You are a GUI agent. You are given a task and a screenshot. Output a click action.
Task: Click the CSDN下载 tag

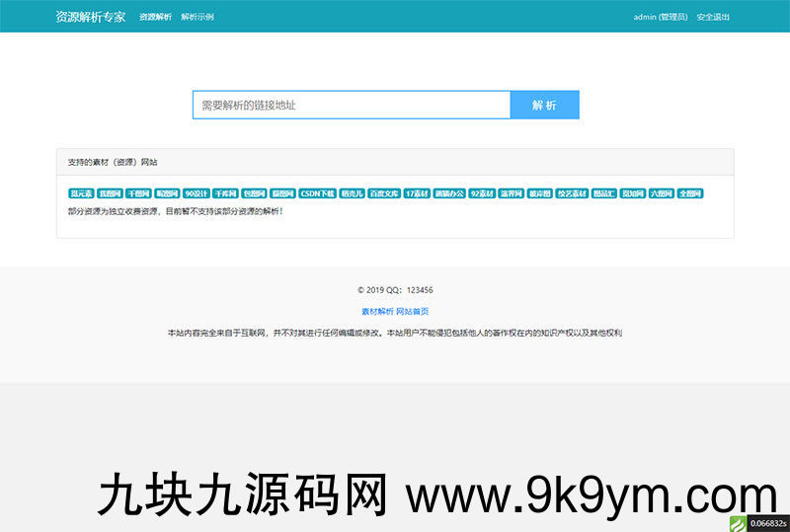(x=318, y=193)
